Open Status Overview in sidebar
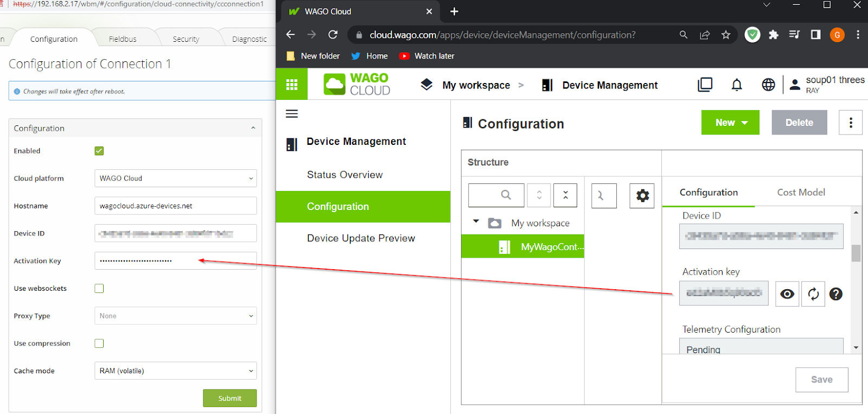The width and height of the screenshot is (868, 414). pyautogui.click(x=344, y=175)
